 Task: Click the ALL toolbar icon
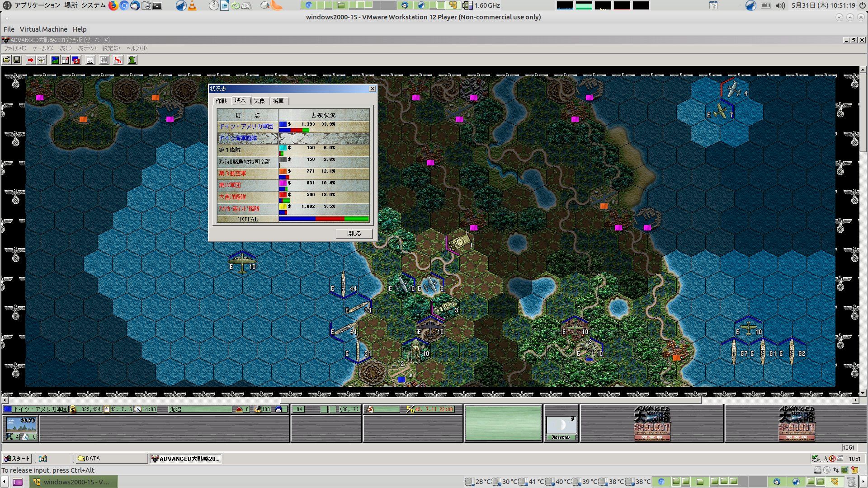tap(104, 60)
